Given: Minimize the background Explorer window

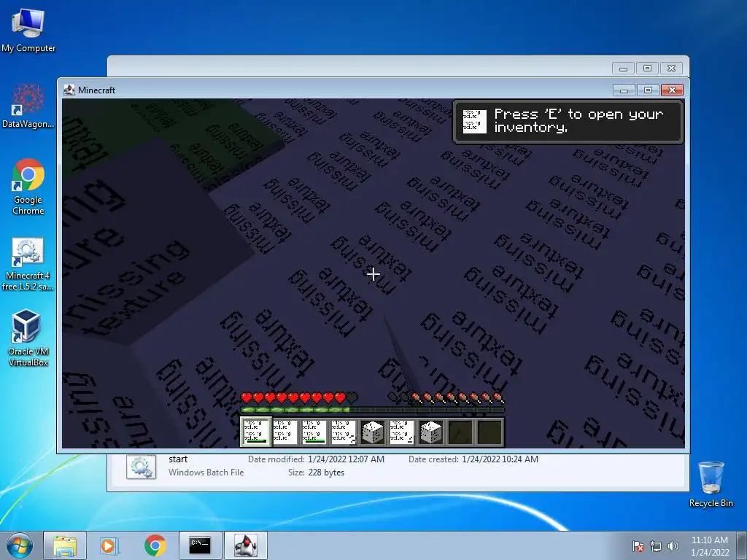Looking at the screenshot, I should [623, 69].
